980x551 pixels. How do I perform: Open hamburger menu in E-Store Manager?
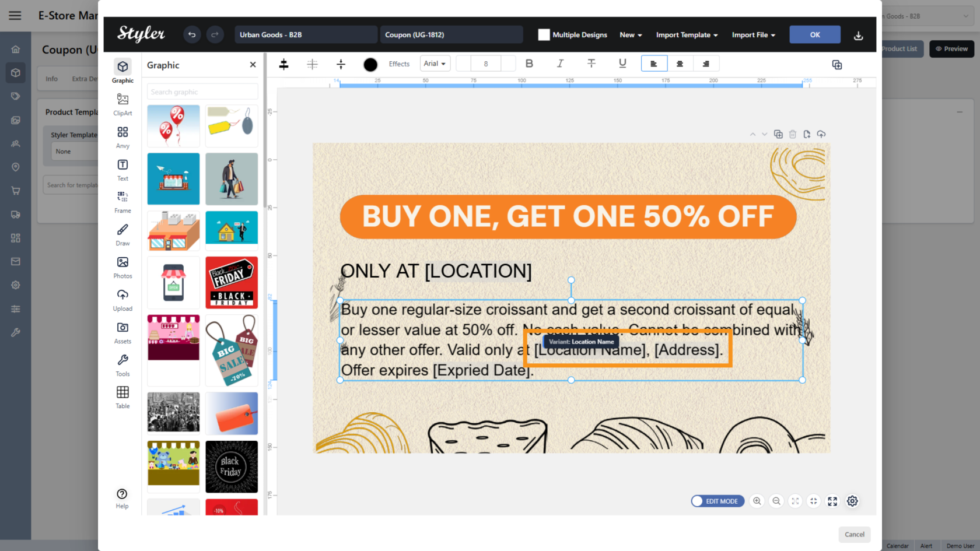pyautogui.click(x=15, y=16)
